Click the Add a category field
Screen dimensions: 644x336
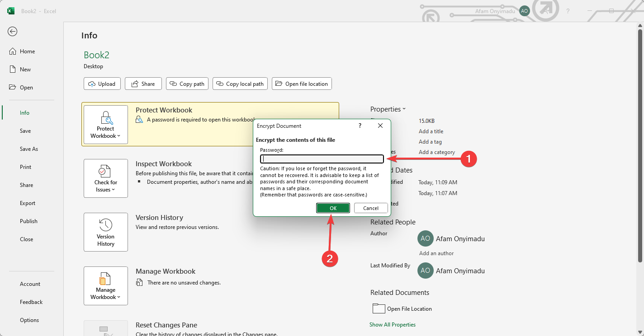click(x=437, y=152)
